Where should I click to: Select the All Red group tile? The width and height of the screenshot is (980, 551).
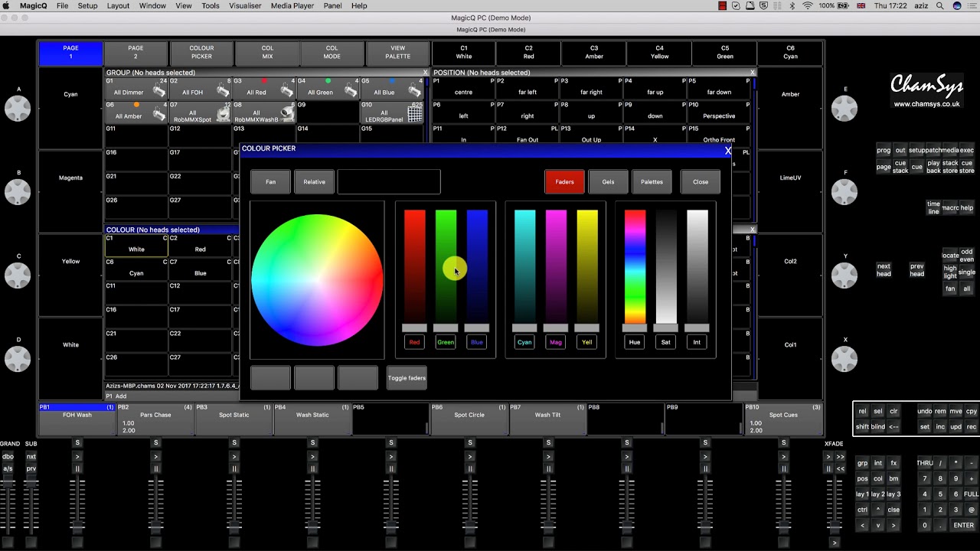coord(263,88)
